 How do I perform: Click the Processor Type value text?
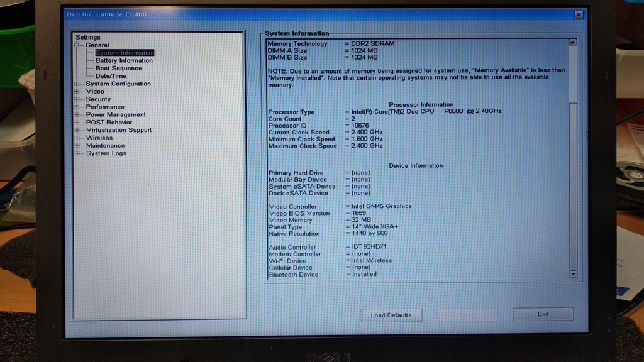point(426,111)
